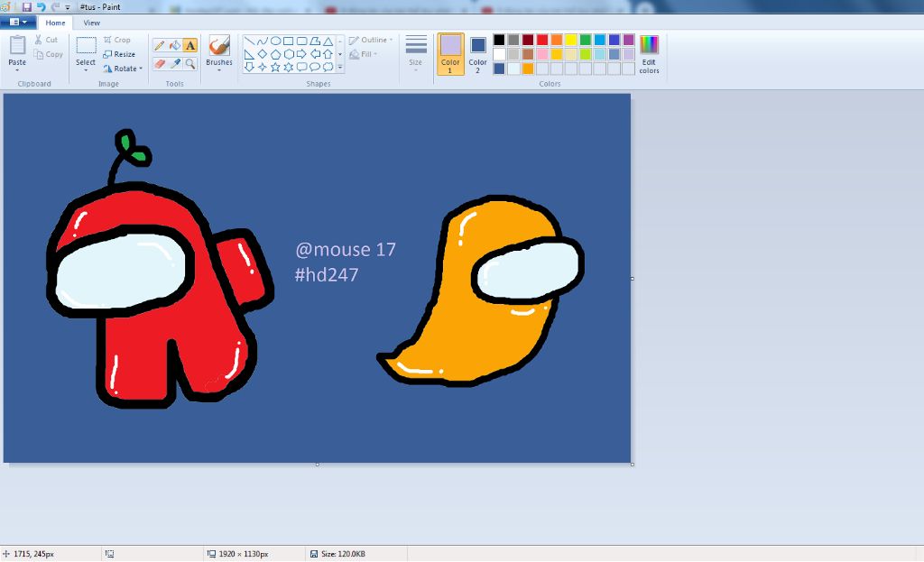Pick the yellow color swatch
Image resolution: width=924 pixels, height=562 pixels.
pyautogui.click(x=571, y=40)
